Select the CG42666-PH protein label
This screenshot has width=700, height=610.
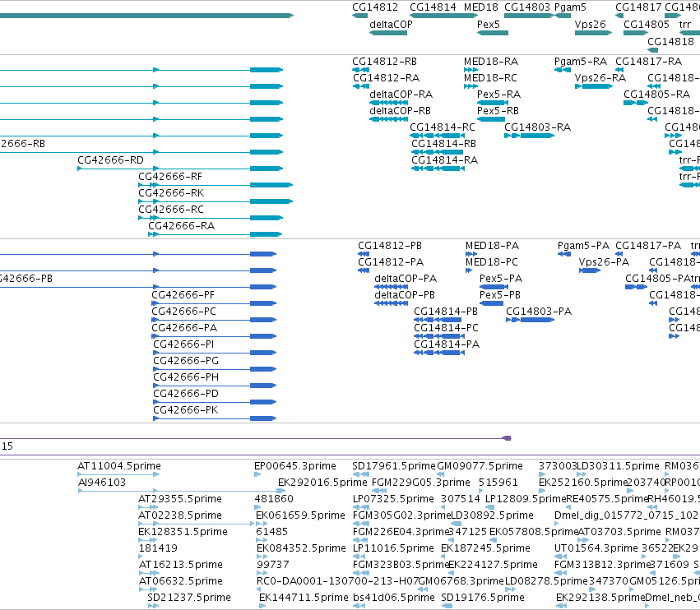point(186,377)
